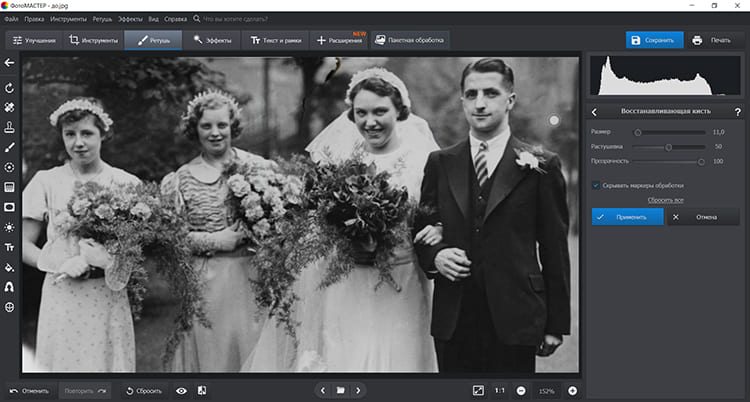Adjust the Растушевка slider handle

coord(668,146)
